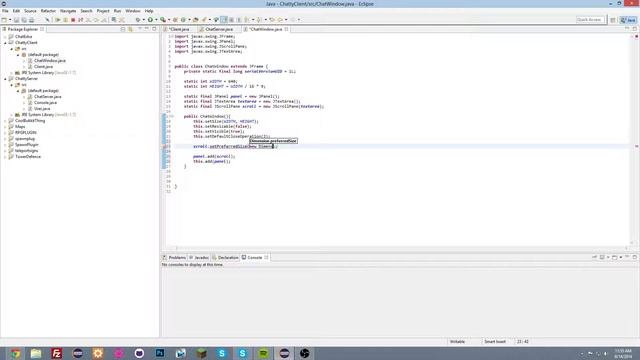
Task: Open the Source menu
Action: (30, 11)
